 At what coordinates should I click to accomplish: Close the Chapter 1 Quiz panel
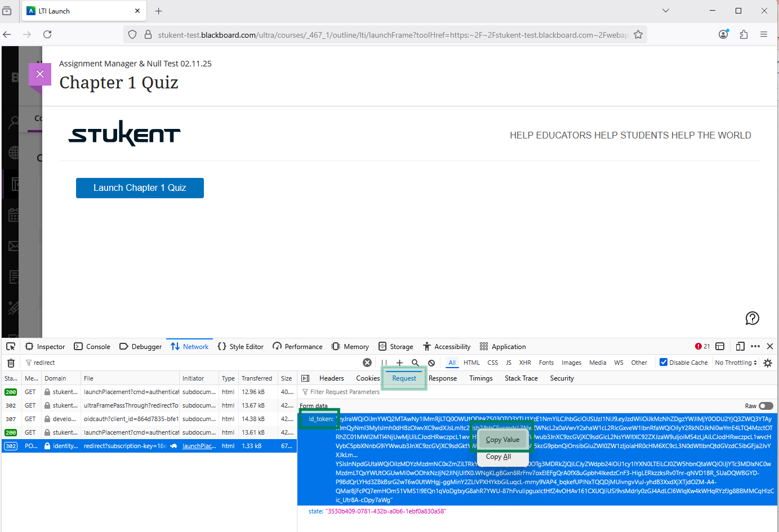pyautogui.click(x=40, y=74)
